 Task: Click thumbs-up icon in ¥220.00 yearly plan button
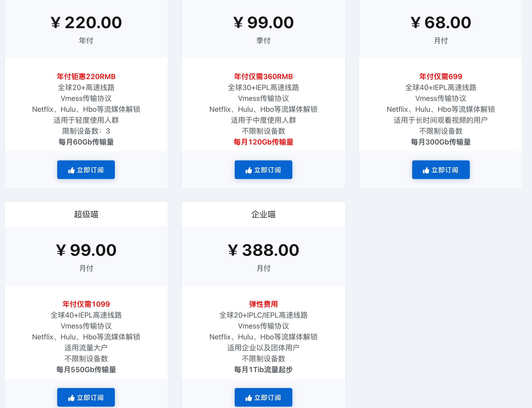coord(71,170)
